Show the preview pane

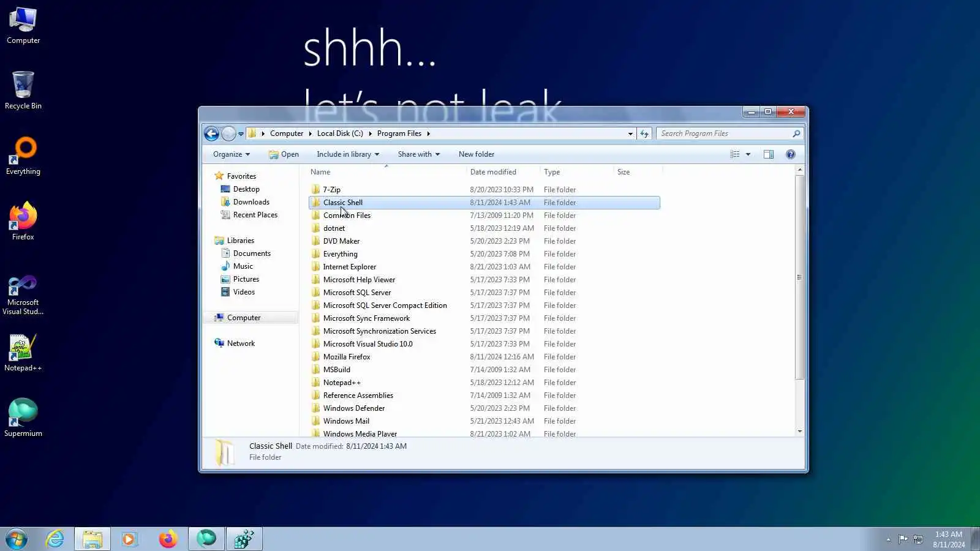point(769,154)
